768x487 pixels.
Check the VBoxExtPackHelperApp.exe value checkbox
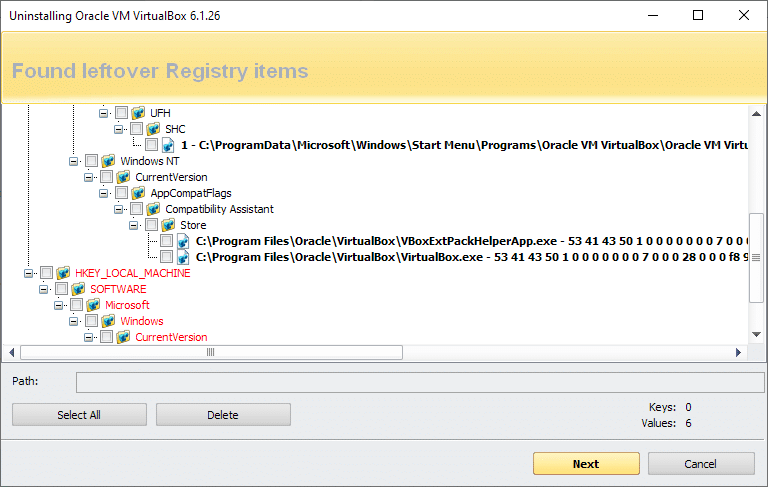[x=167, y=241]
